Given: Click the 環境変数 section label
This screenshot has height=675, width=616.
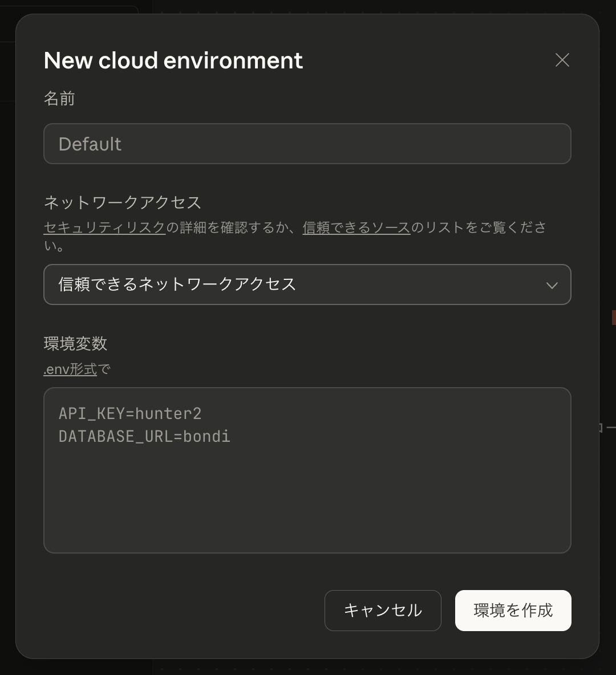Looking at the screenshot, I should tap(75, 343).
